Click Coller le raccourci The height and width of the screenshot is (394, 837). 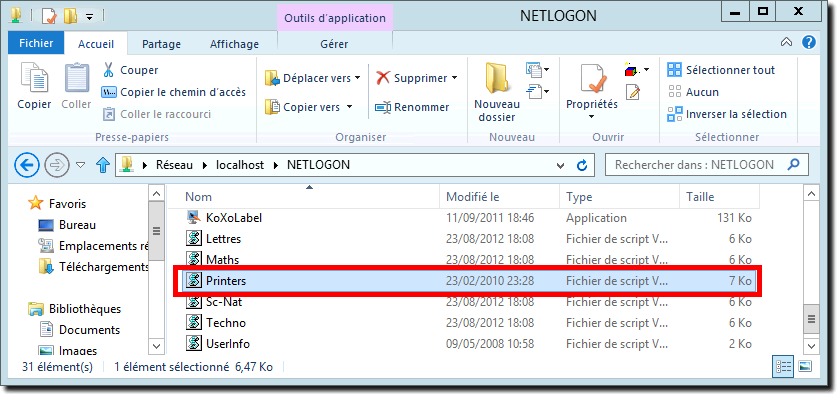pyautogui.click(x=157, y=114)
